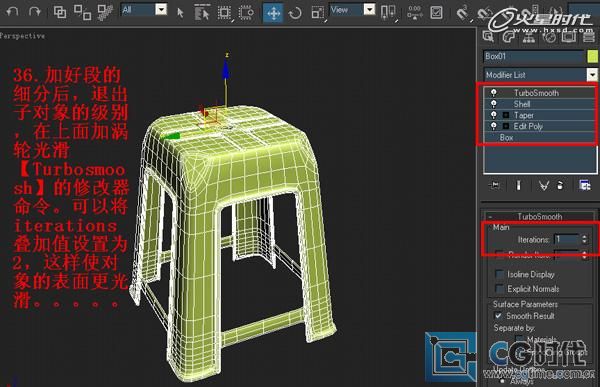
Task: Uncheck the Smooth Result checkbox
Action: tap(498, 316)
